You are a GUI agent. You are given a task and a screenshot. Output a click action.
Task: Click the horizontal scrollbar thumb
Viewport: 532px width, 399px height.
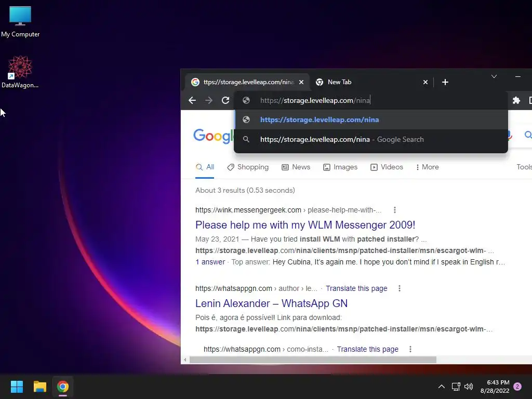coord(313,360)
